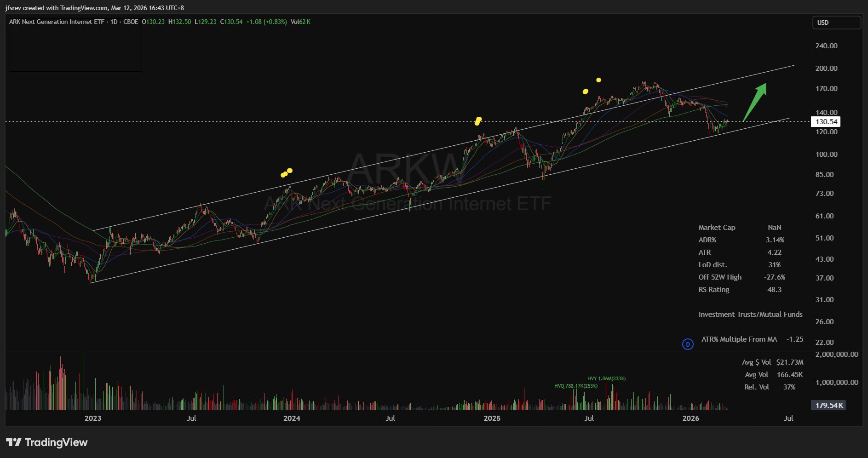Click the Avg Vol value 166.45K
The width and height of the screenshot is (868, 458).
(790, 374)
